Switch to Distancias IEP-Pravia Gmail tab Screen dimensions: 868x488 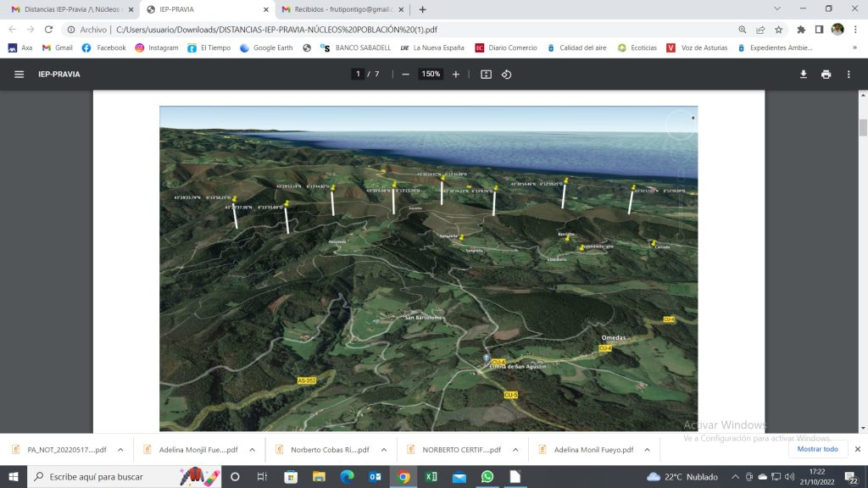(68, 9)
